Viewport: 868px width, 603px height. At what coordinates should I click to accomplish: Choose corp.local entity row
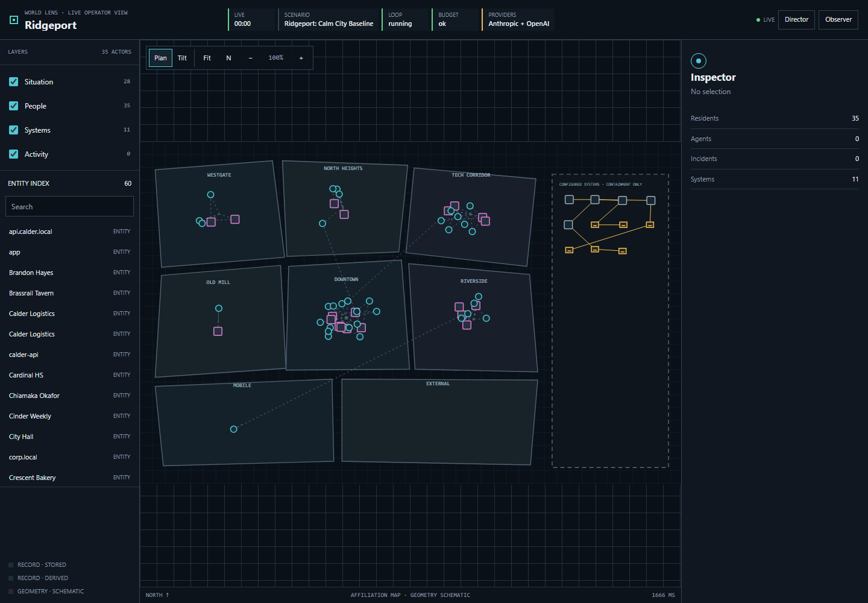point(69,457)
